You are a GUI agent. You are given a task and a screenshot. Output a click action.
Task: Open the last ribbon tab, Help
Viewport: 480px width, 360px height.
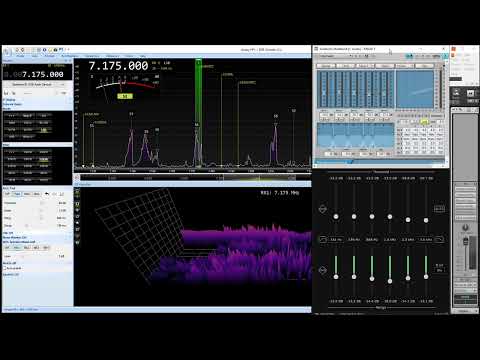[x=143, y=56]
